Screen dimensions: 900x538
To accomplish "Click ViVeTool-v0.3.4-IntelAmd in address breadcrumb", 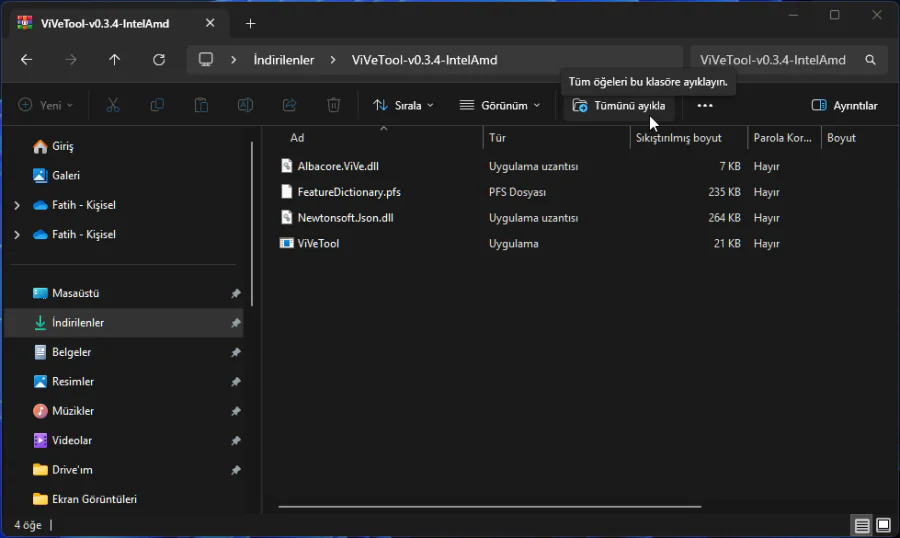I will pos(424,60).
